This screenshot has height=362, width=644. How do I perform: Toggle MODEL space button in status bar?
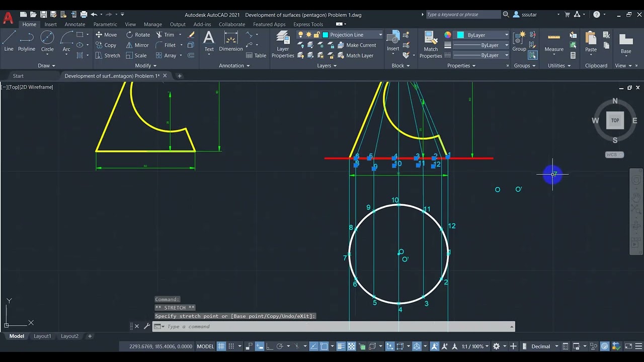click(205, 346)
